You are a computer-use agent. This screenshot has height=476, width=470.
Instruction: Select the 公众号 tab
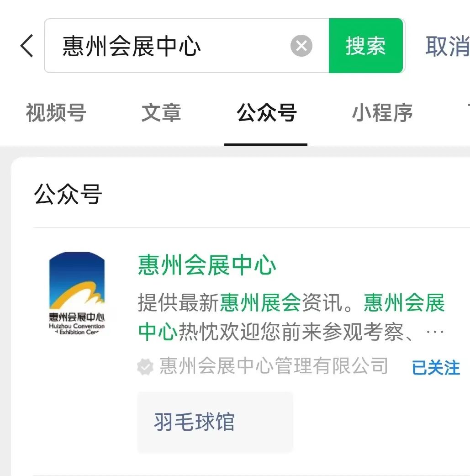(266, 113)
